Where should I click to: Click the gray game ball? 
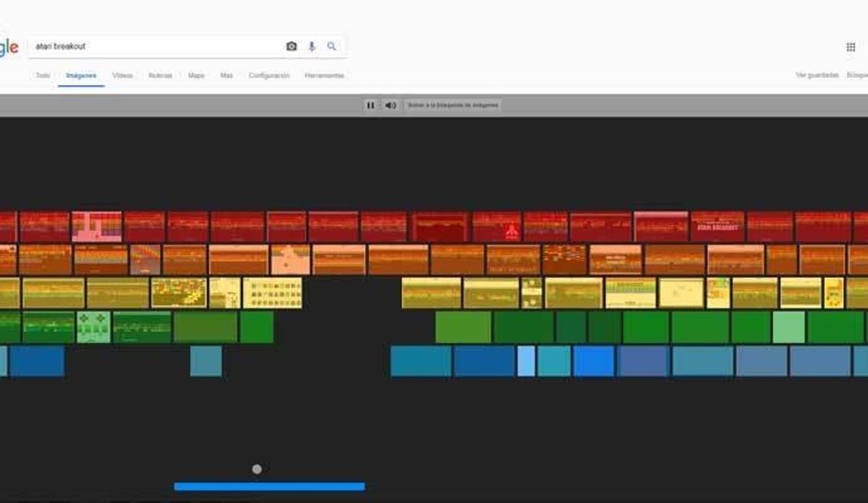click(257, 469)
